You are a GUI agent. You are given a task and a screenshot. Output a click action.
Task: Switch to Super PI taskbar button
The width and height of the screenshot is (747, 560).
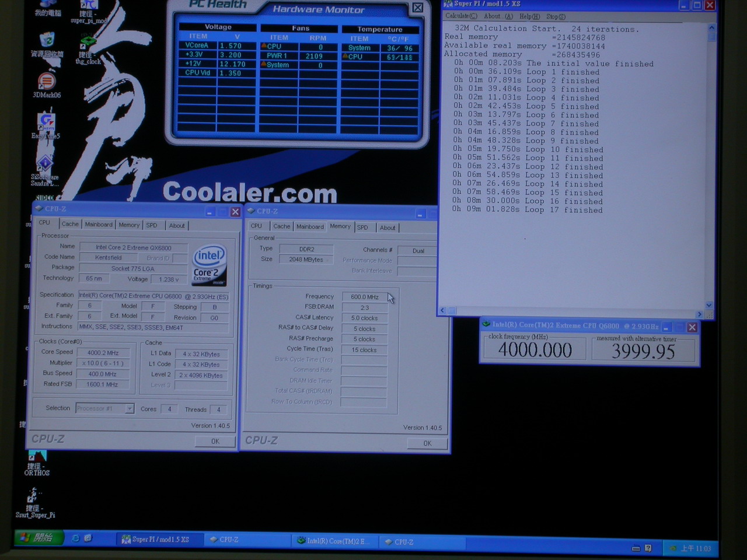[x=160, y=540]
